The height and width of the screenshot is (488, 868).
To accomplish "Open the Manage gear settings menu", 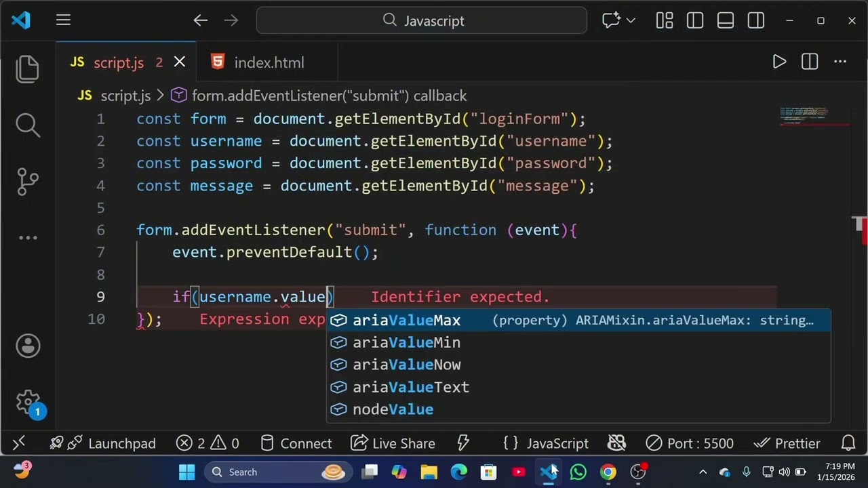I will click(28, 401).
